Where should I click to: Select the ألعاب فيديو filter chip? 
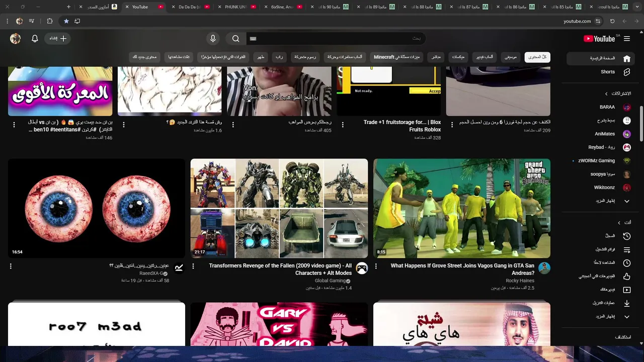[485, 57]
